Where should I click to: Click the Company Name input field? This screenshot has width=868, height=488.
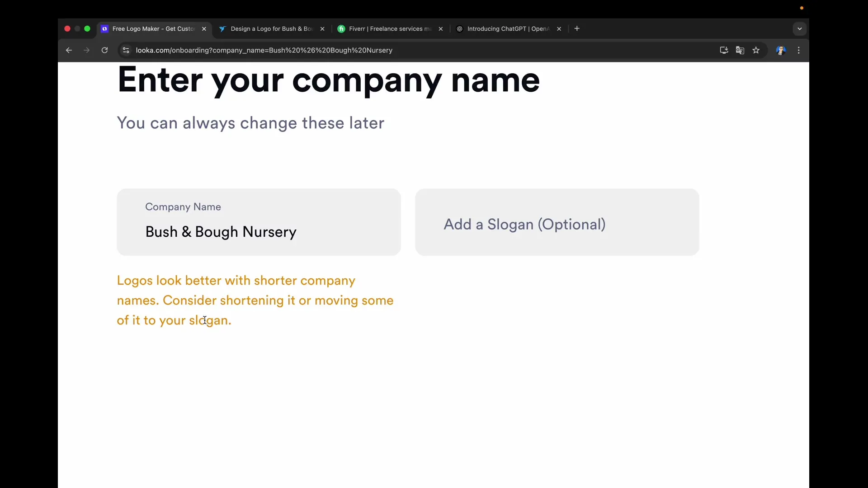click(259, 232)
